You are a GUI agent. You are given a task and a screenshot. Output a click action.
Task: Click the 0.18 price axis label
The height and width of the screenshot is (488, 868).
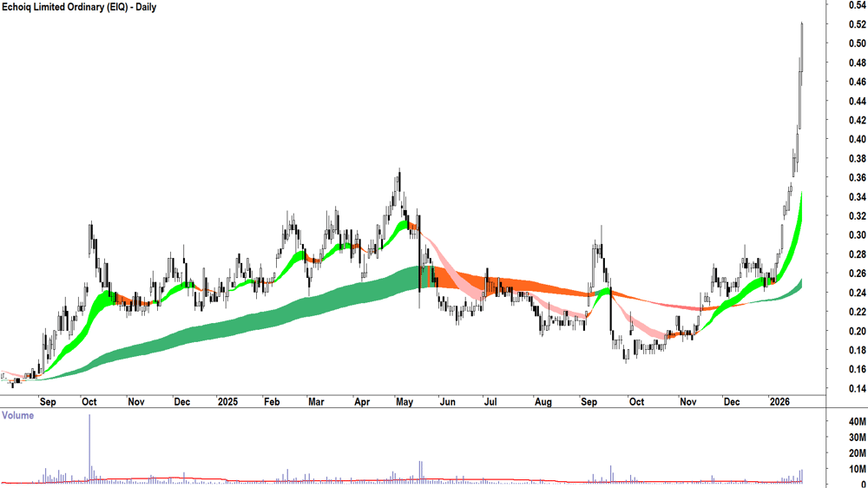(x=857, y=350)
